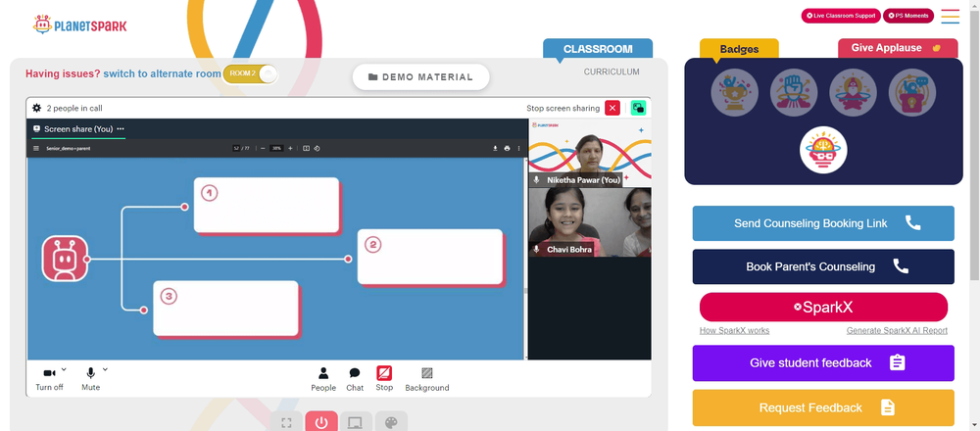Award the first trophy star badge
This screenshot has width=980, height=431.
click(x=734, y=92)
